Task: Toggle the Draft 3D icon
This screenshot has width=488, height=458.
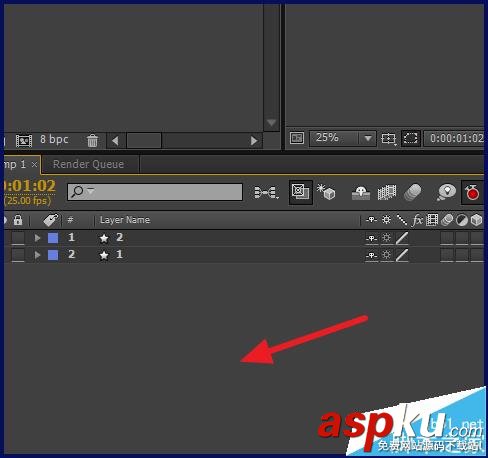Action: click(326, 192)
